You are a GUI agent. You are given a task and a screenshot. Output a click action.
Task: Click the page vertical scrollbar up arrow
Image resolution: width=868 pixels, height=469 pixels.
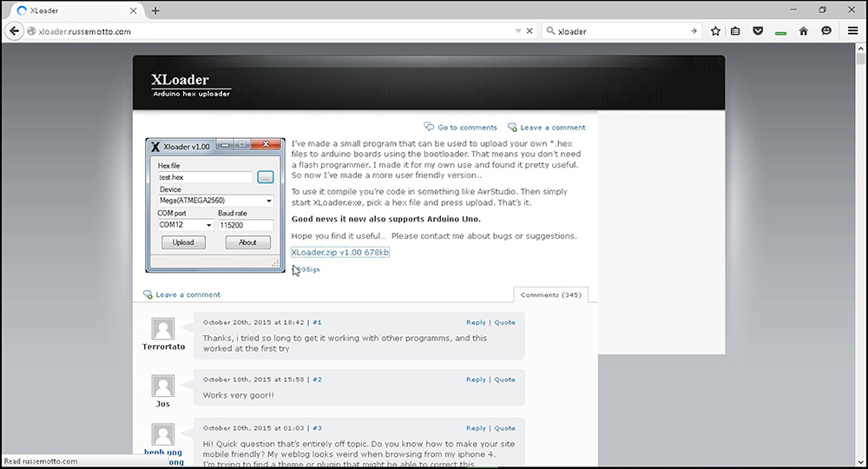tap(861, 48)
